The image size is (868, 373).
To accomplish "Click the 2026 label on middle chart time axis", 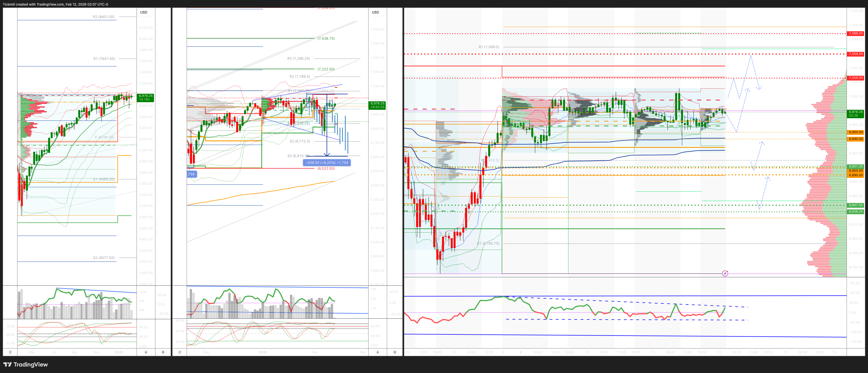I will [262, 352].
